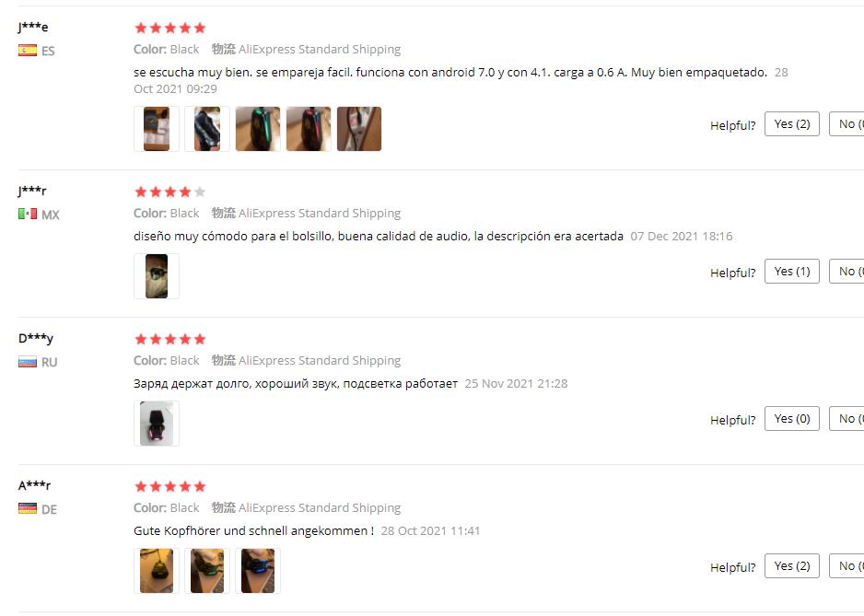The image size is (864, 616).
Task: Click Yes (0) on D***y's review
Action: tap(792, 418)
